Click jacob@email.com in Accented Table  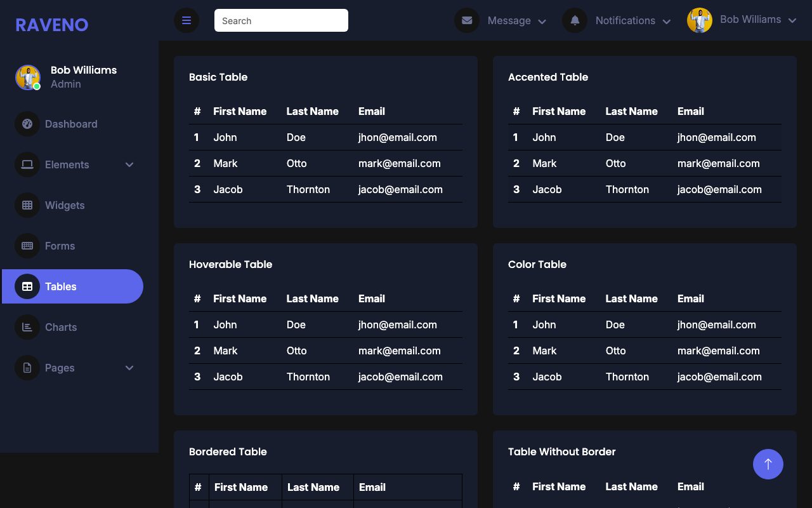click(x=719, y=189)
